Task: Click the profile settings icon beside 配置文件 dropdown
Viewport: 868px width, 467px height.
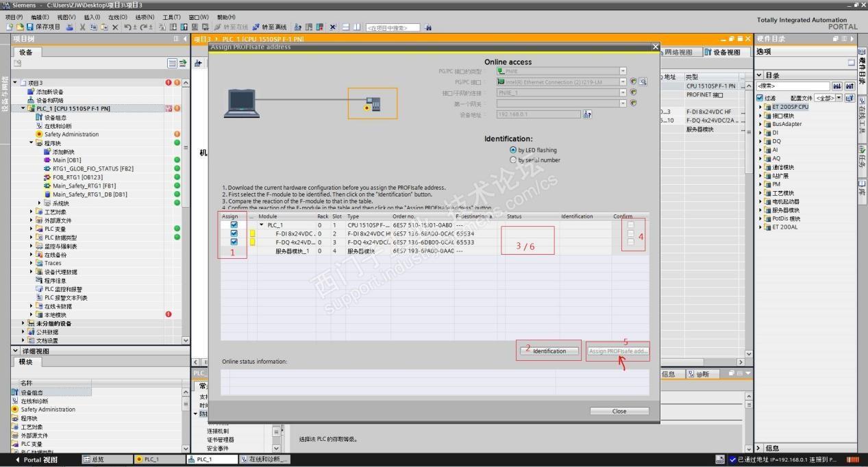Action: coord(850,98)
